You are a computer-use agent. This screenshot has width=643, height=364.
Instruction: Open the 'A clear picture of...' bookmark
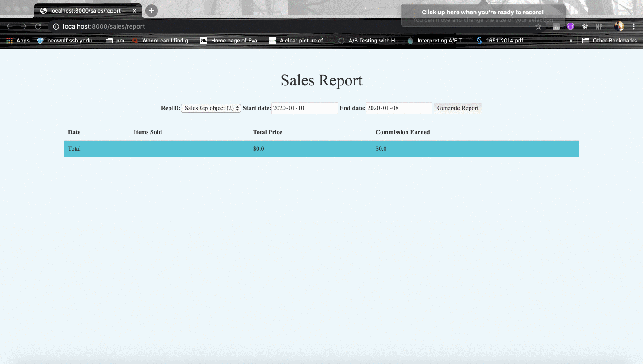coord(299,41)
